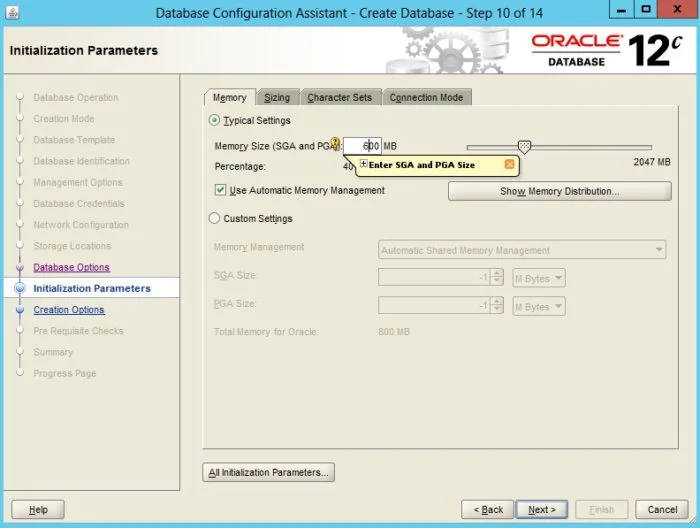Click the Database Credentials step
700x528 pixels.
(79, 204)
